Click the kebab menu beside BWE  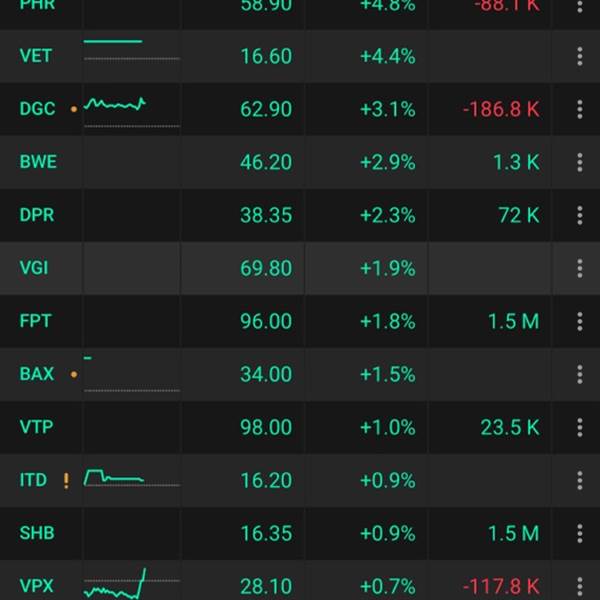[x=580, y=162]
